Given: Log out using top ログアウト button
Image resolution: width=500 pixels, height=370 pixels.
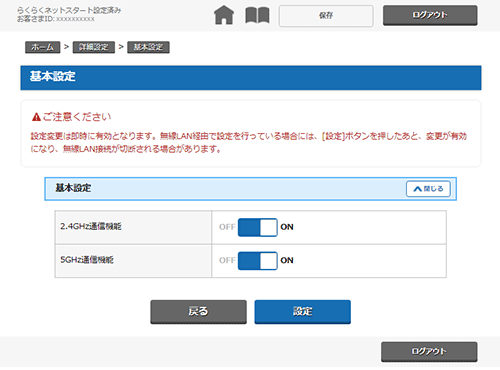Looking at the screenshot, I should pos(430,15).
